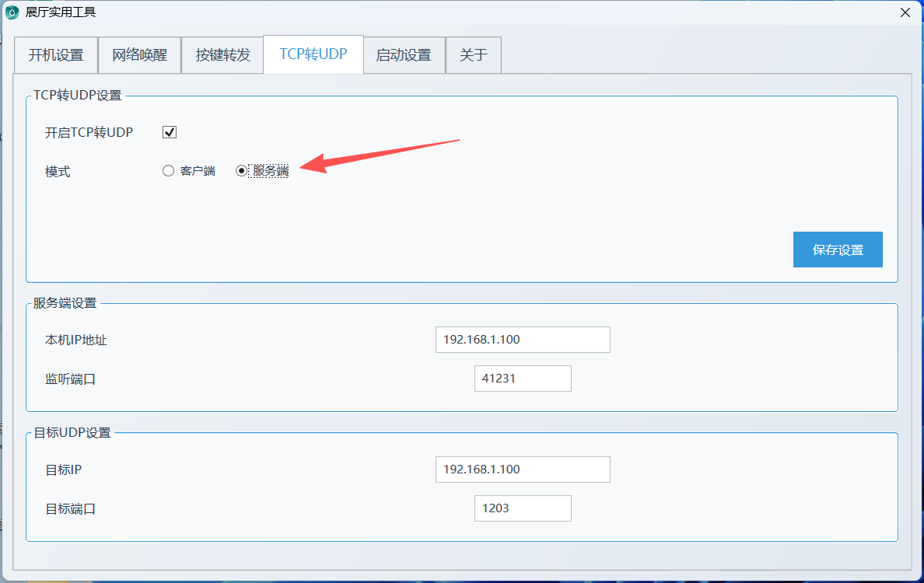
Task: Click the 服务端设置 group header text
Action: [65, 303]
